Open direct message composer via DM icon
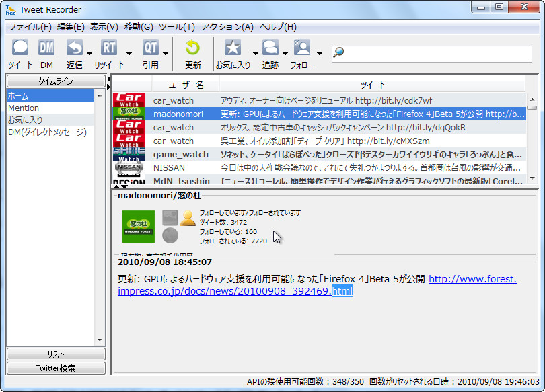The width and height of the screenshot is (545, 392). [x=46, y=48]
